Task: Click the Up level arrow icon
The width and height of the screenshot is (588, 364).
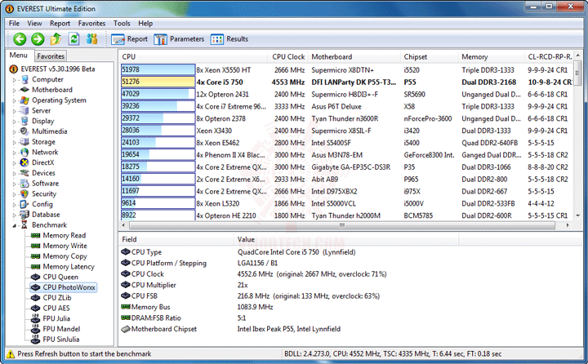Action: (56, 38)
